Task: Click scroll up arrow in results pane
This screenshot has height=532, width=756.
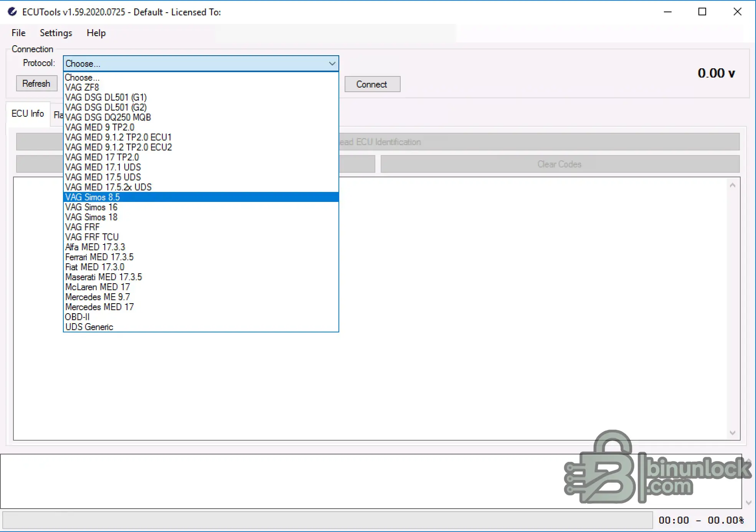Action: tap(733, 185)
